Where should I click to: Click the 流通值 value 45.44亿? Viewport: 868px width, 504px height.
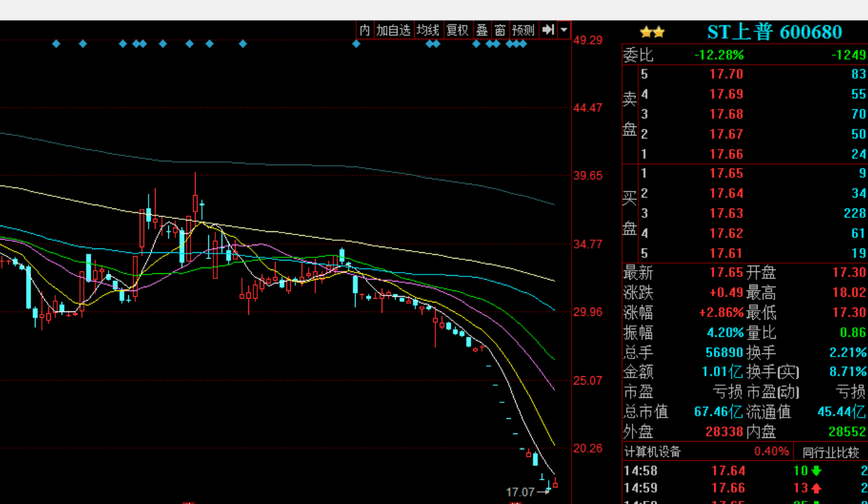tap(841, 412)
